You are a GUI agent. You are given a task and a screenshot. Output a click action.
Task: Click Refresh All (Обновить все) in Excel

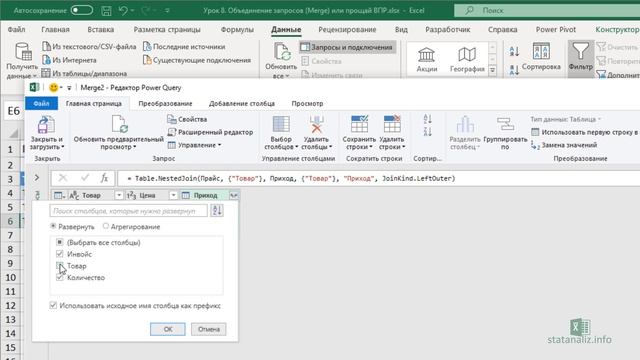click(281, 60)
